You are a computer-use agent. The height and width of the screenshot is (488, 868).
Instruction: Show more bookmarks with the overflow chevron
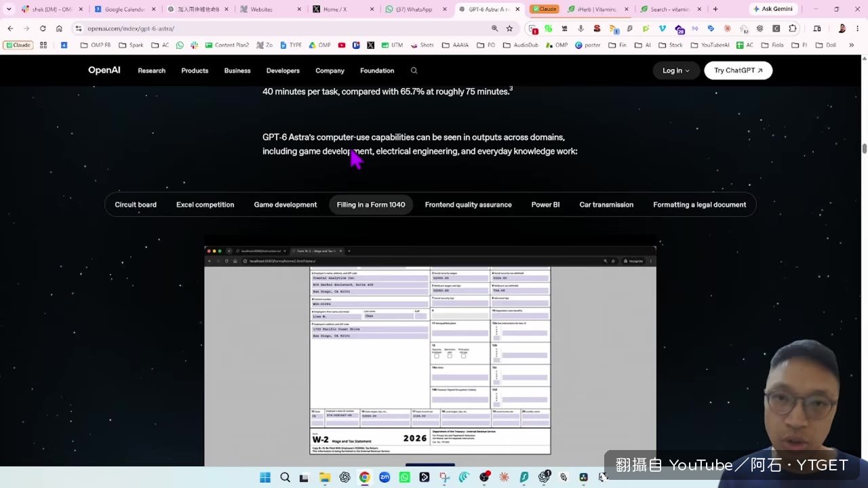(x=852, y=45)
